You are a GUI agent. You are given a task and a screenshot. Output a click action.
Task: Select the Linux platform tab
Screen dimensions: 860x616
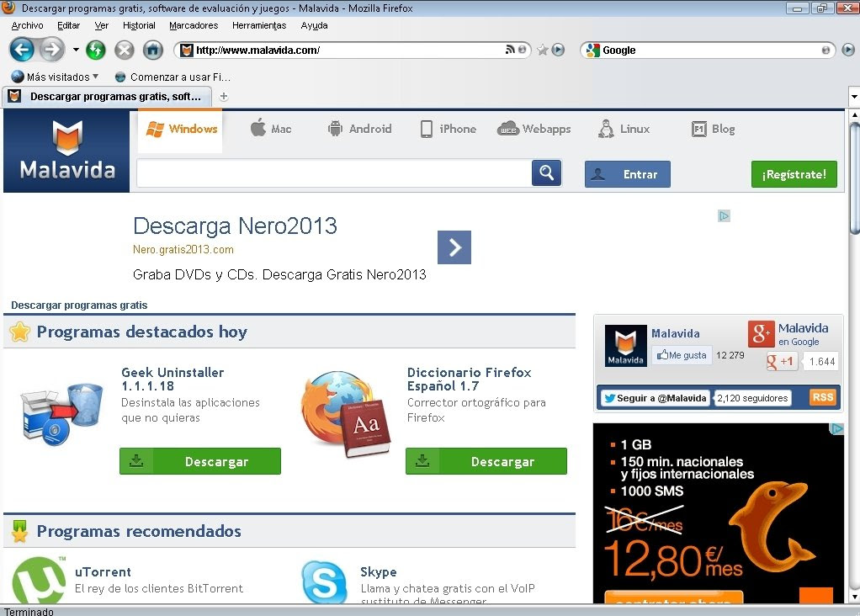624,129
